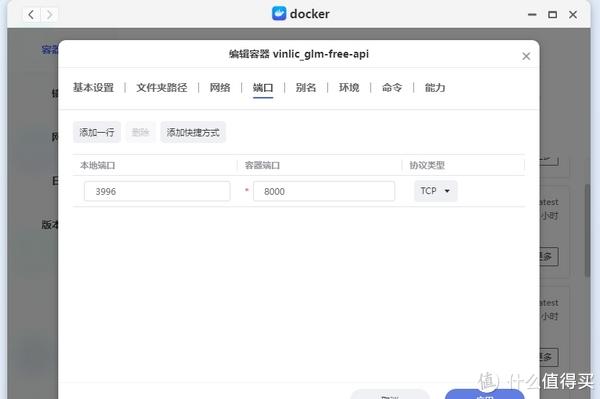Click the 容器端口 column header
This screenshot has height=399, width=600.
tap(262, 165)
